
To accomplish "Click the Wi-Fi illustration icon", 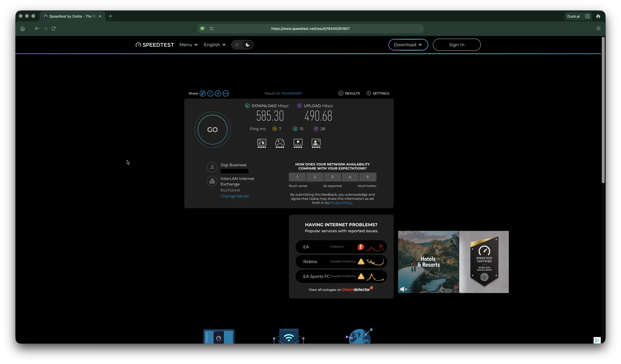I will pos(289,336).
